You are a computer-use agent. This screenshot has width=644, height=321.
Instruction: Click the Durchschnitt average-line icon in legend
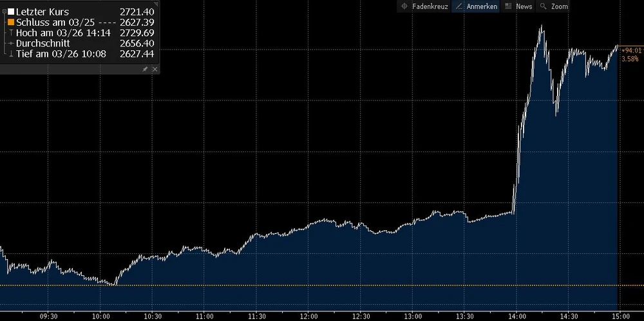click(11, 43)
